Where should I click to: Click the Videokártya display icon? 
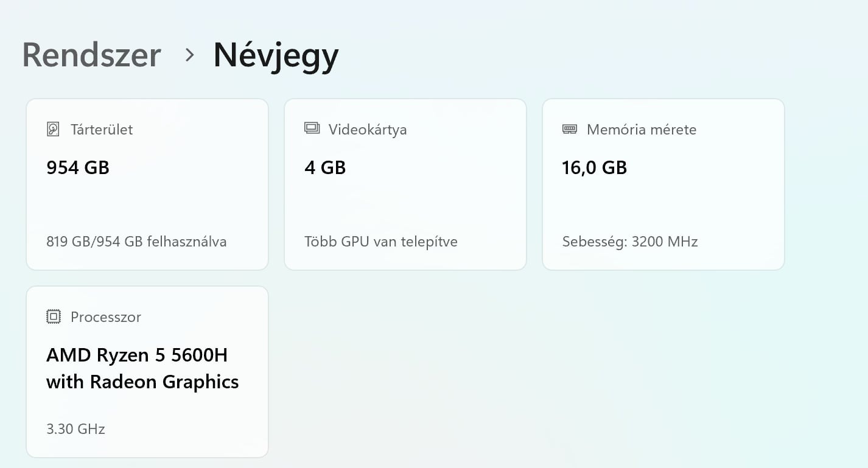pyautogui.click(x=312, y=128)
